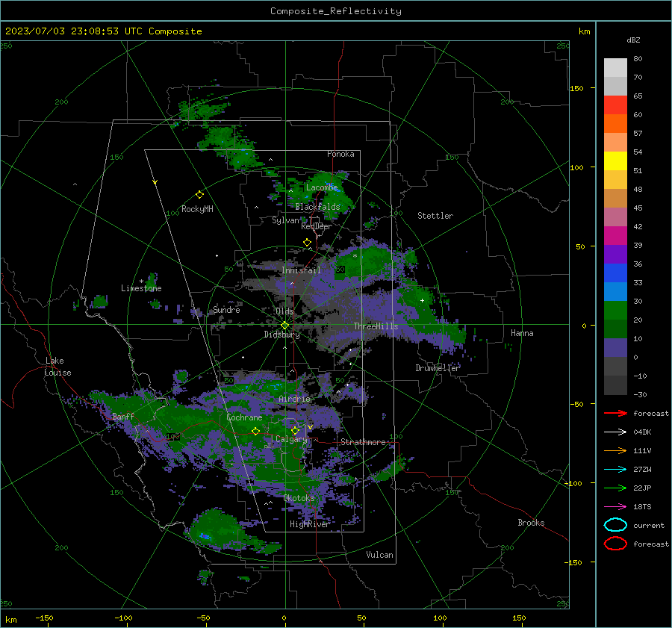Click the orange 57–60 dBZ swatch
The image size is (672, 628).
click(615, 124)
